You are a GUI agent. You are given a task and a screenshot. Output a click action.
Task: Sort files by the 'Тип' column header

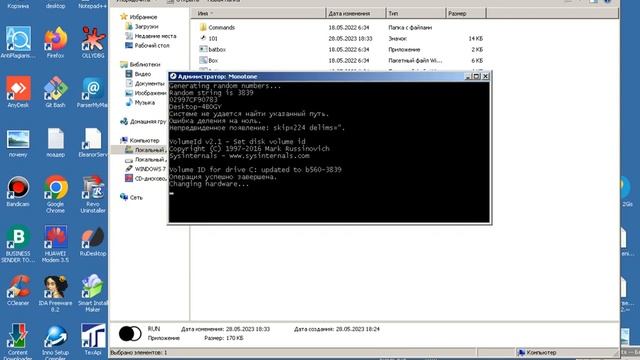(416, 13)
